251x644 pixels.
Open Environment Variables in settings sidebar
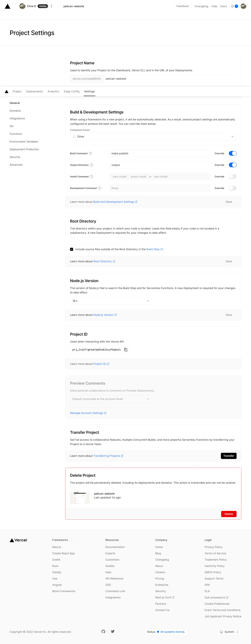(x=24, y=142)
